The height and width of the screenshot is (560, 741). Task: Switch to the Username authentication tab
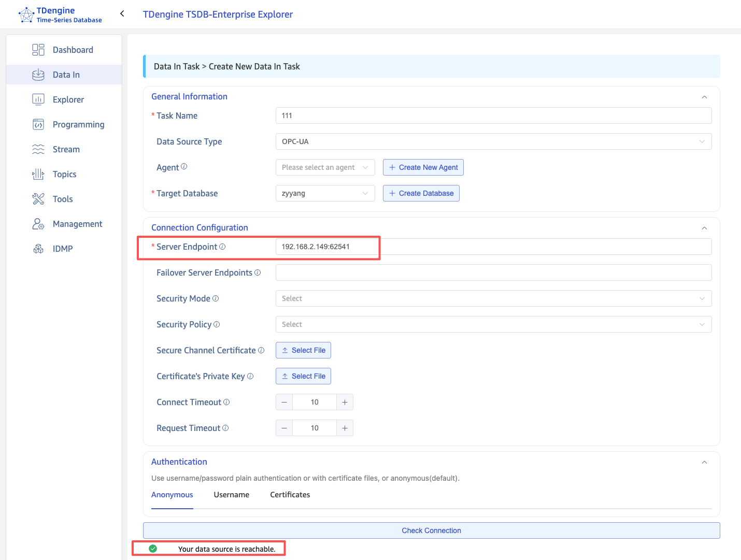point(232,495)
